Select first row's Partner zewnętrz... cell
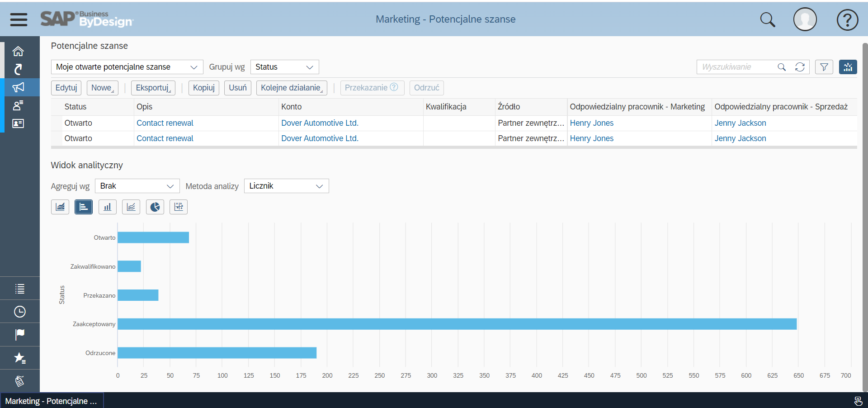This screenshot has width=868, height=408. [x=531, y=123]
